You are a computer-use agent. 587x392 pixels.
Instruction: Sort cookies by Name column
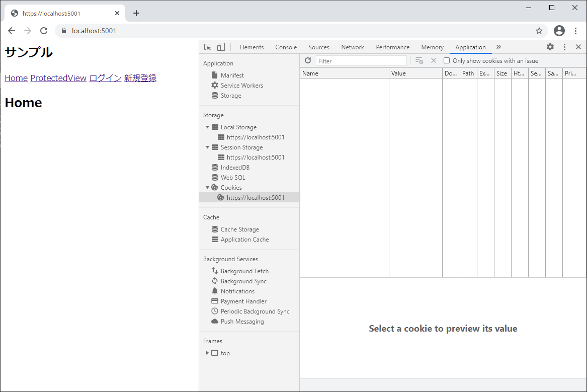tap(345, 73)
